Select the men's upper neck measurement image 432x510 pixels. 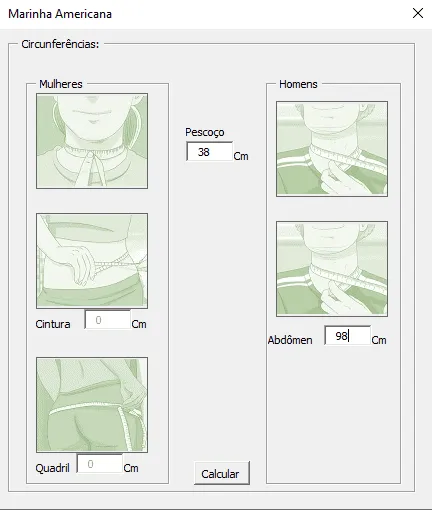click(332, 149)
